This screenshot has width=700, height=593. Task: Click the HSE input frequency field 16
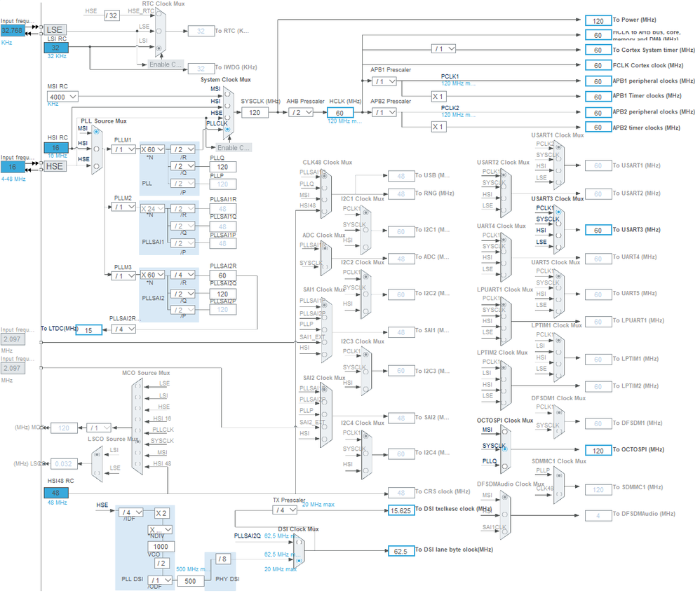(x=12, y=167)
